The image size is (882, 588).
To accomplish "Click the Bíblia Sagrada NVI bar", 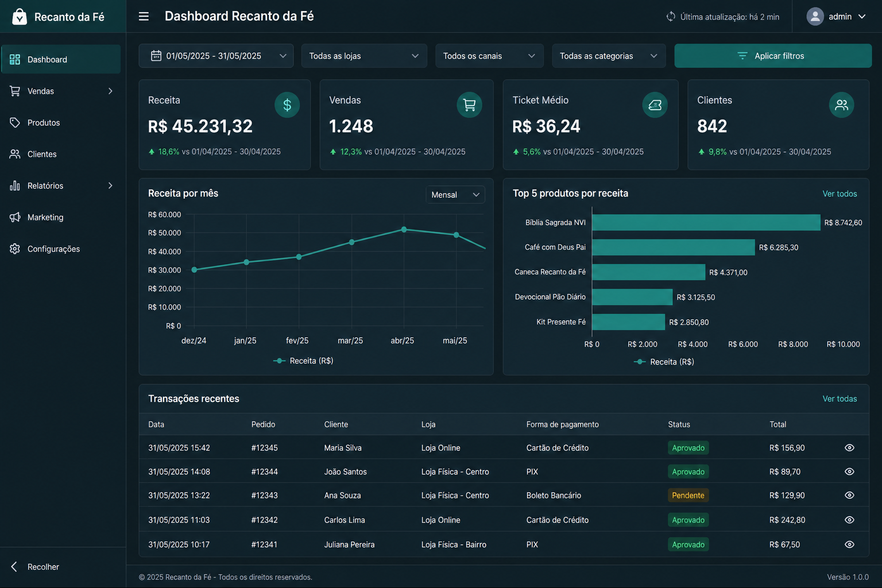I will click(x=706, y=222).
